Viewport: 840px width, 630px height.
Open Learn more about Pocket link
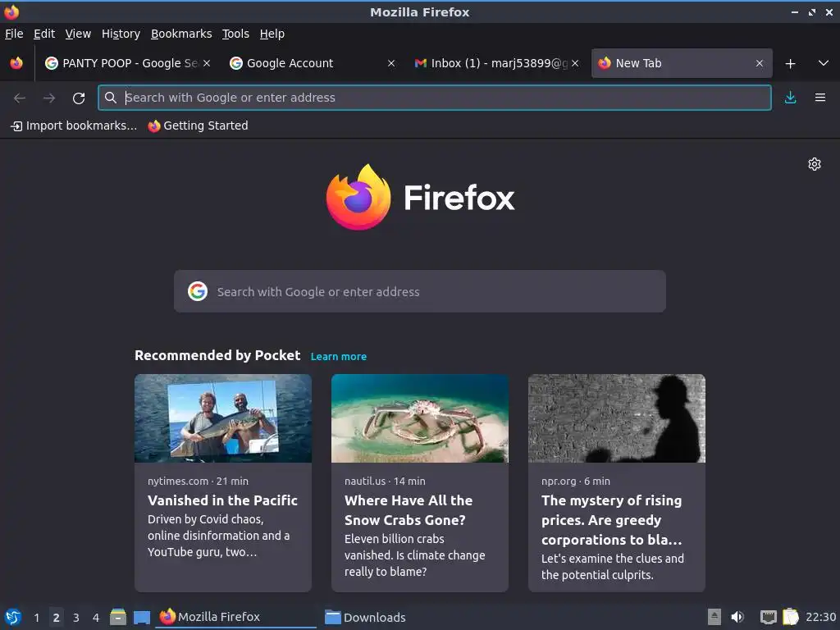click(339, 356)
